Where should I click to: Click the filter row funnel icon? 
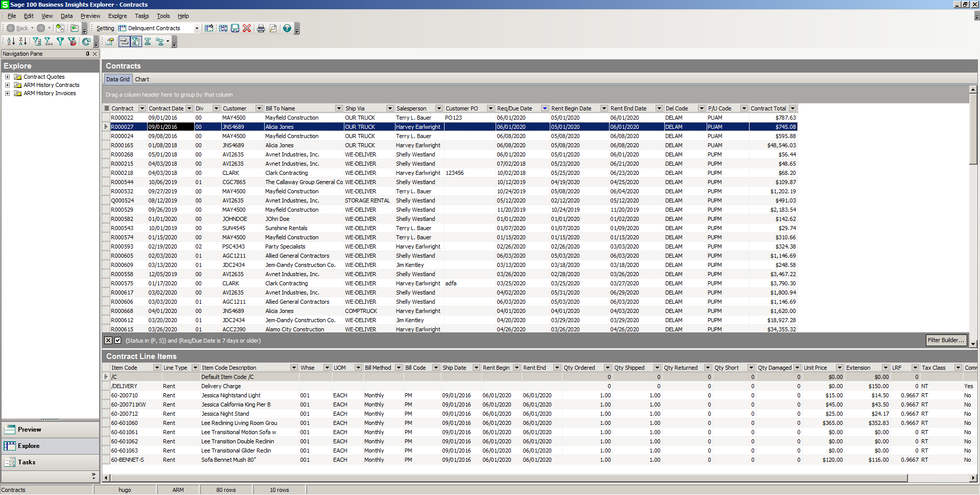tap(49, 41)
